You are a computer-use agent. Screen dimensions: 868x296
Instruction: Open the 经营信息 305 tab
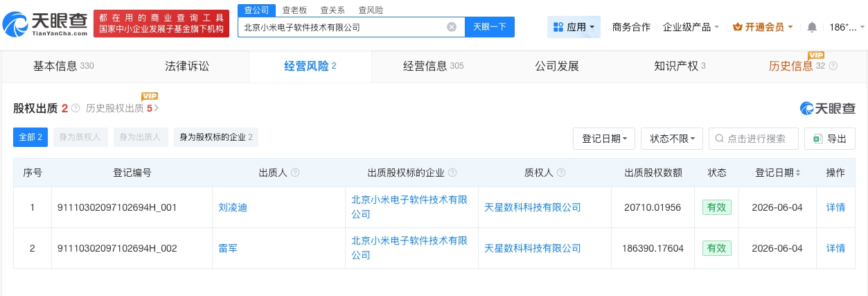433,66
